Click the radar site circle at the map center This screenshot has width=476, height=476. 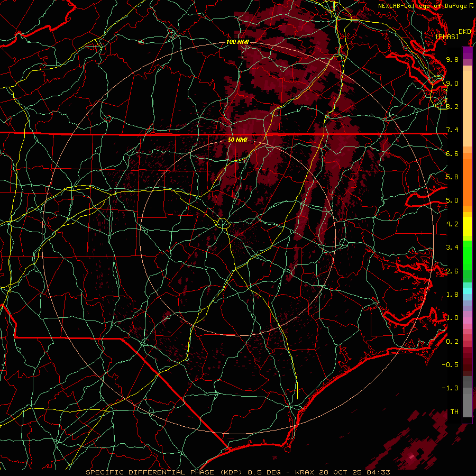pyautogui.click(x=223, y=223)
